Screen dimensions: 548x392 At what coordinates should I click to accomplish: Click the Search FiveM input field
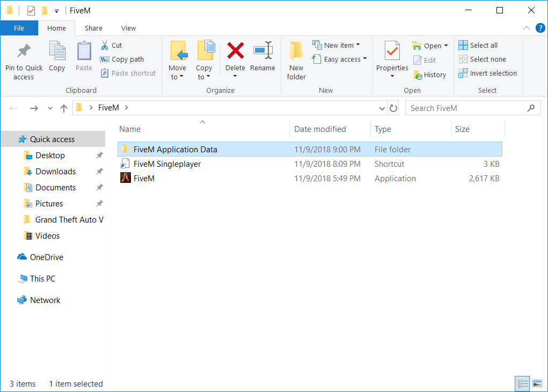[466, 108]
